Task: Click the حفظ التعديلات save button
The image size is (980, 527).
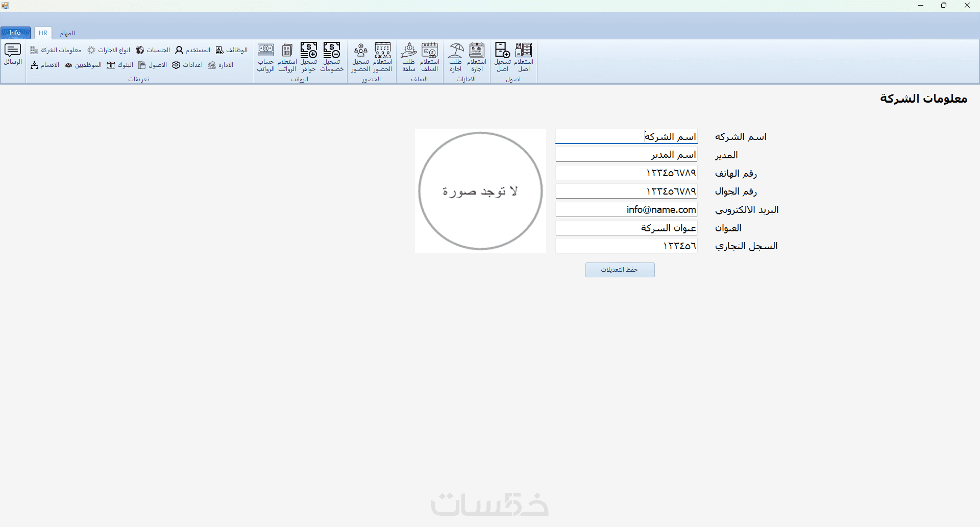Action: click(x=620, y=270)
